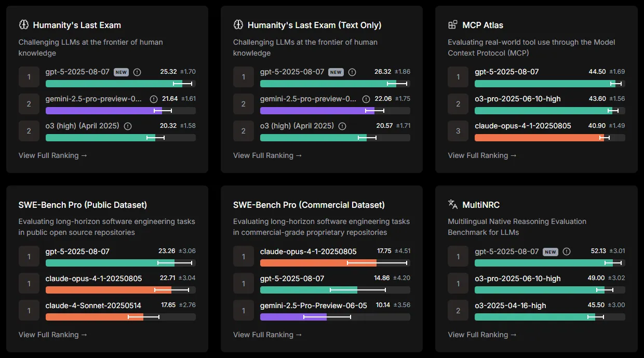Screen dimensions: 644x358
Task: Click the brain icon beside Humanity's Last Exam
Action: [x=23, y=25]
